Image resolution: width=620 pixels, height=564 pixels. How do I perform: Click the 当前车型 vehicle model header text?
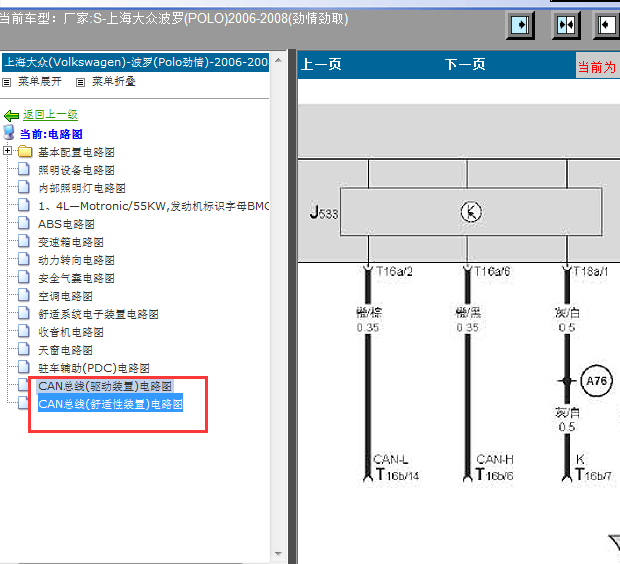[x=174, y=19]
